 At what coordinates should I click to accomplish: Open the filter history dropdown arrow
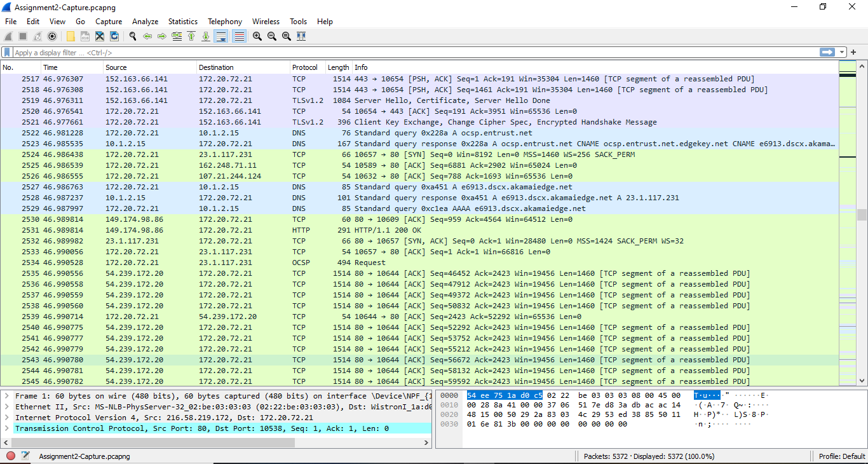point(842,52)
